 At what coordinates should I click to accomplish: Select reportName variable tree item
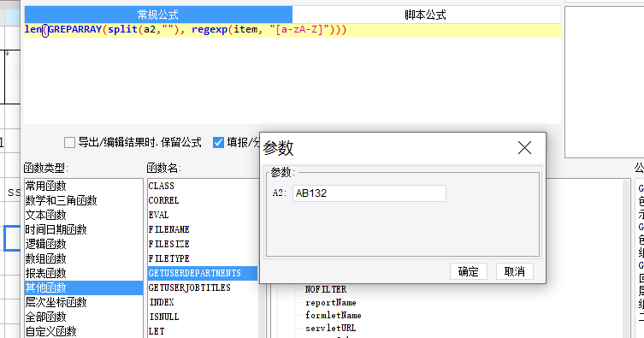[331, 303]
